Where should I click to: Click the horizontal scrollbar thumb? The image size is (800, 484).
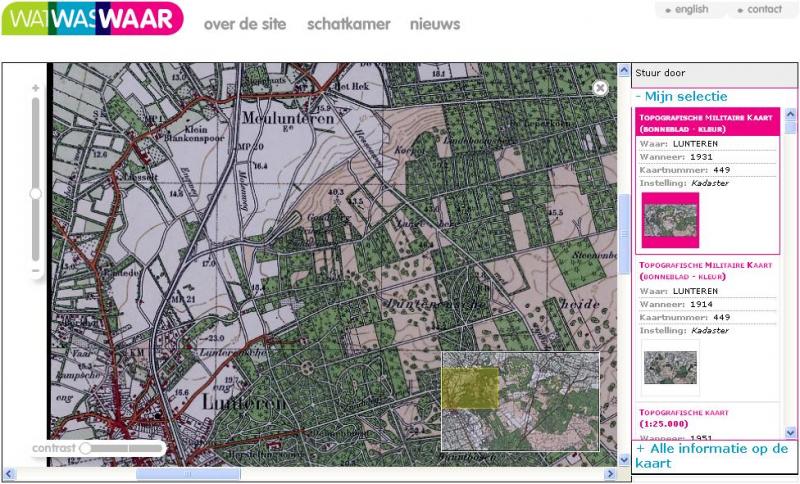(188, 474)
